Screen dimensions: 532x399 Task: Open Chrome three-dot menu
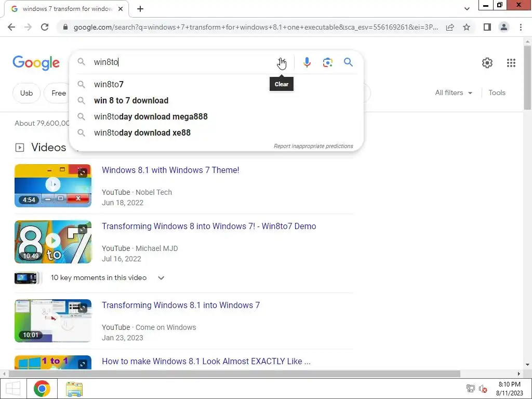[x=521, y=27]
